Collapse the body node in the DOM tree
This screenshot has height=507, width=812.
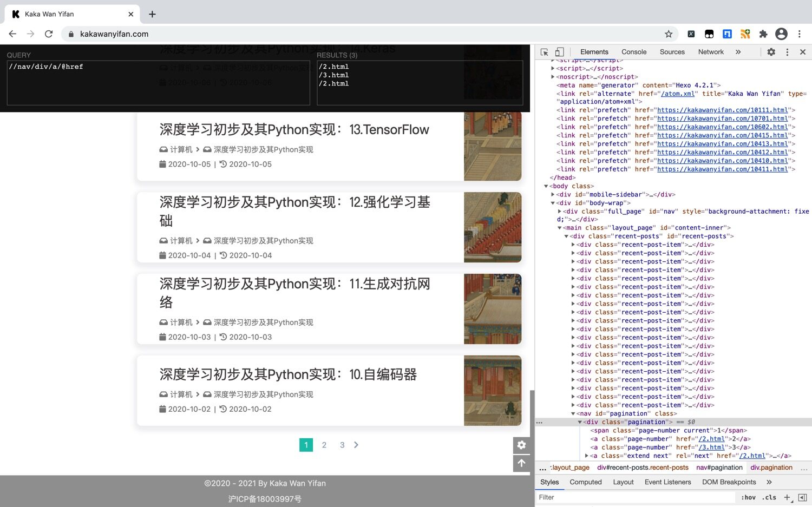tap(546, 186)
